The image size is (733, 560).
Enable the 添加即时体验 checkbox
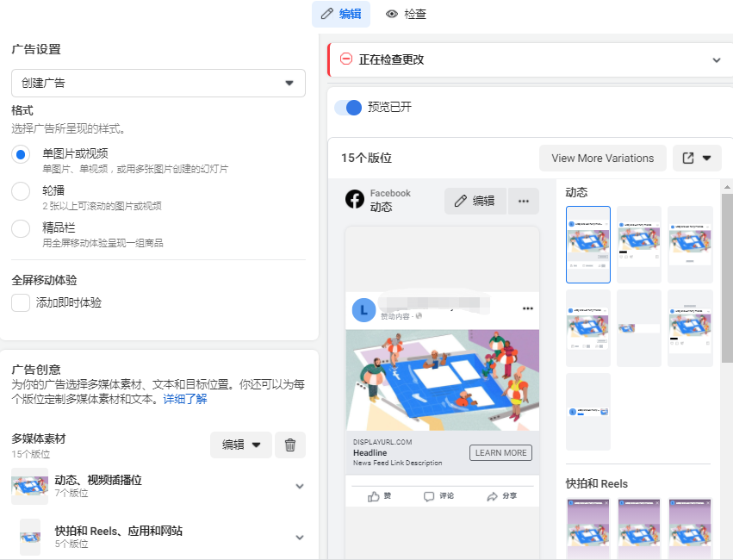pos(21,303)
